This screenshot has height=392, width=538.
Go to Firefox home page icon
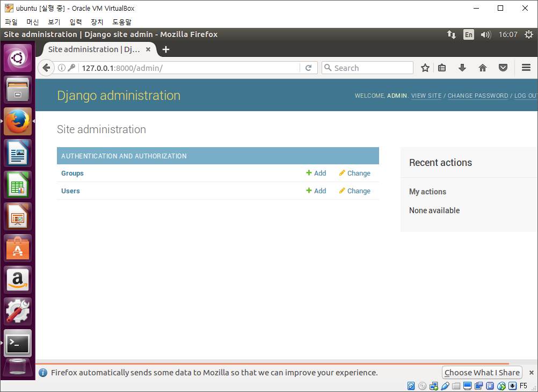(482, 68)
